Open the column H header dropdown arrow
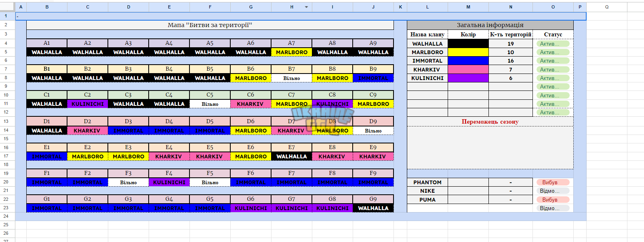This screenshot has height=242, width=644. 306,7
